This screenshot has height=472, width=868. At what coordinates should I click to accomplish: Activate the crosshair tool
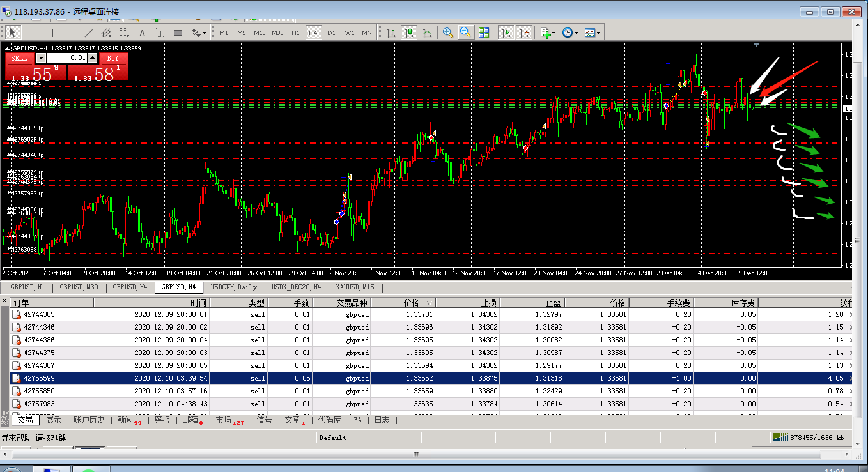tap(31, 33)
